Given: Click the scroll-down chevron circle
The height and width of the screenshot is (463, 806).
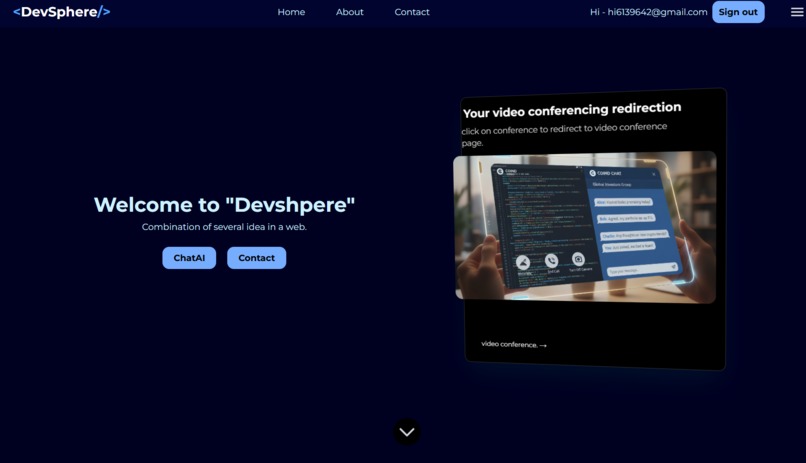Looking at the screenshot, I should (x=407, y=432).
